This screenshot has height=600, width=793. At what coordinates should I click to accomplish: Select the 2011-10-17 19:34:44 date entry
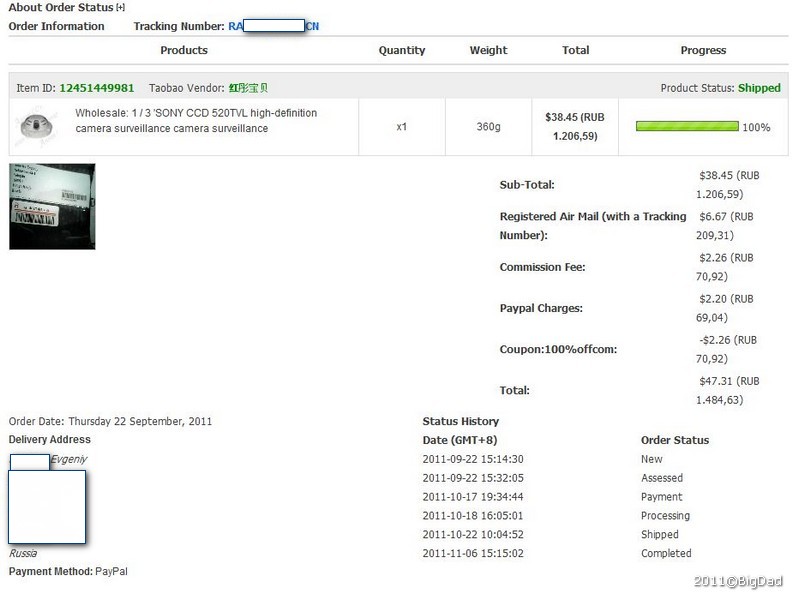coord(473,497)
